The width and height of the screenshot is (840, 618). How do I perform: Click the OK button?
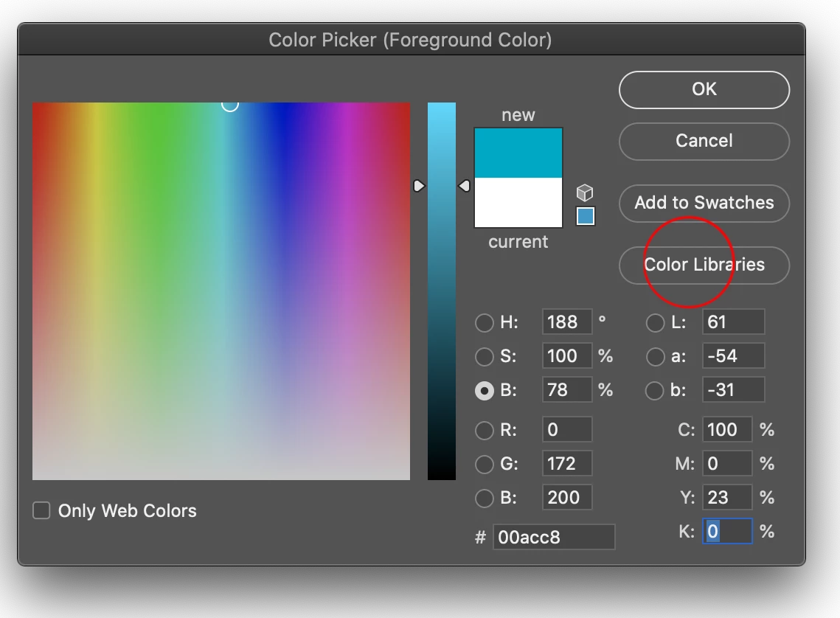(704, 89)
